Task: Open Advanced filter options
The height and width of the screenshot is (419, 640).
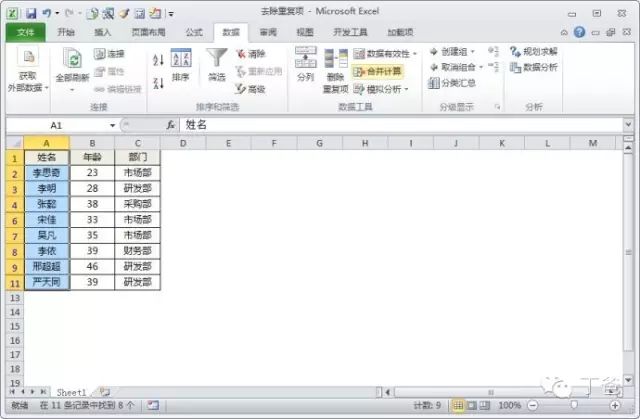Action: (x=251, y=89)
